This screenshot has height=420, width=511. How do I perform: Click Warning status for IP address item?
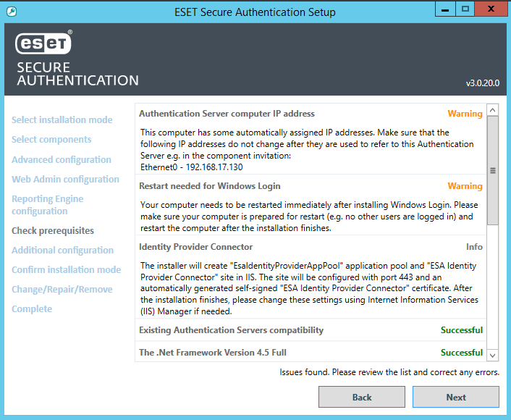coord(465,114)
